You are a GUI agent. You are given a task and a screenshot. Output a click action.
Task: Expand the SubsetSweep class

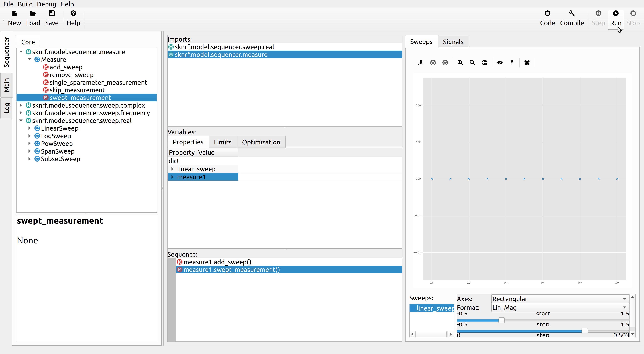[30, 159]
